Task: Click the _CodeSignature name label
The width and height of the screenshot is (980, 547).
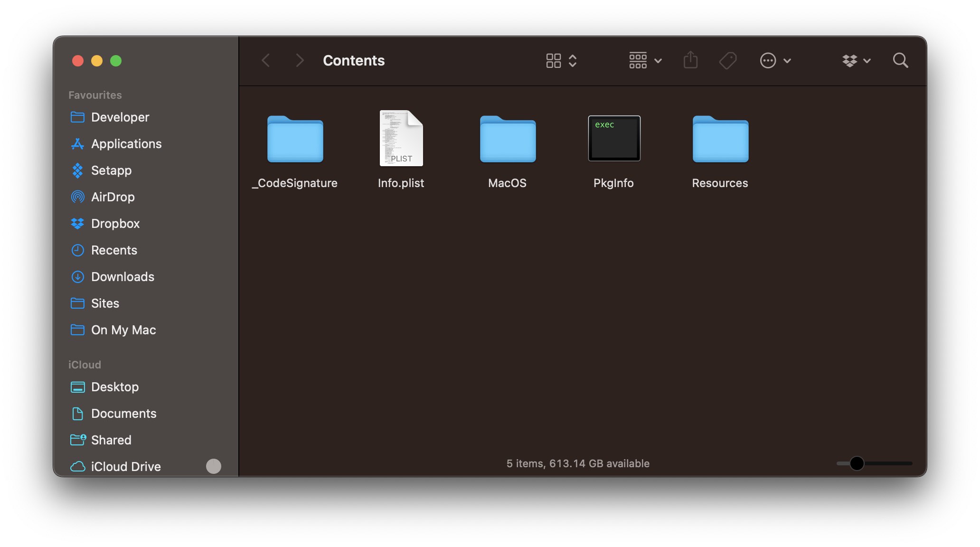Action: coord(295,183)
